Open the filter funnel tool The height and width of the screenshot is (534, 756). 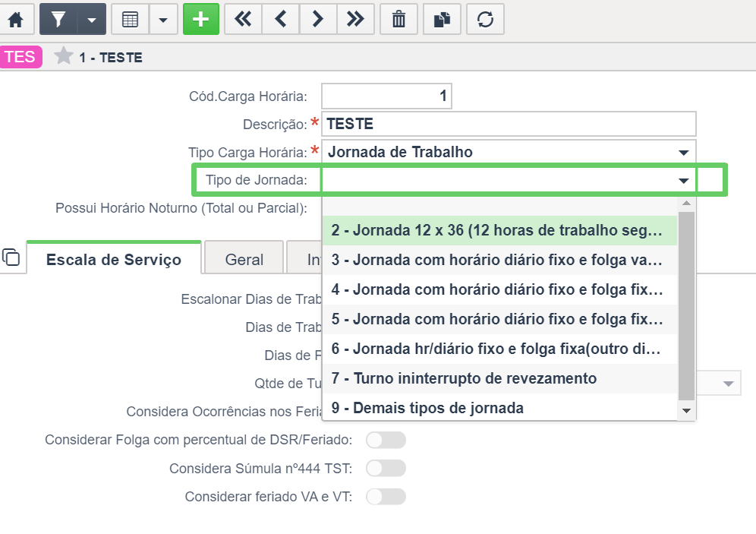[58, 20]
